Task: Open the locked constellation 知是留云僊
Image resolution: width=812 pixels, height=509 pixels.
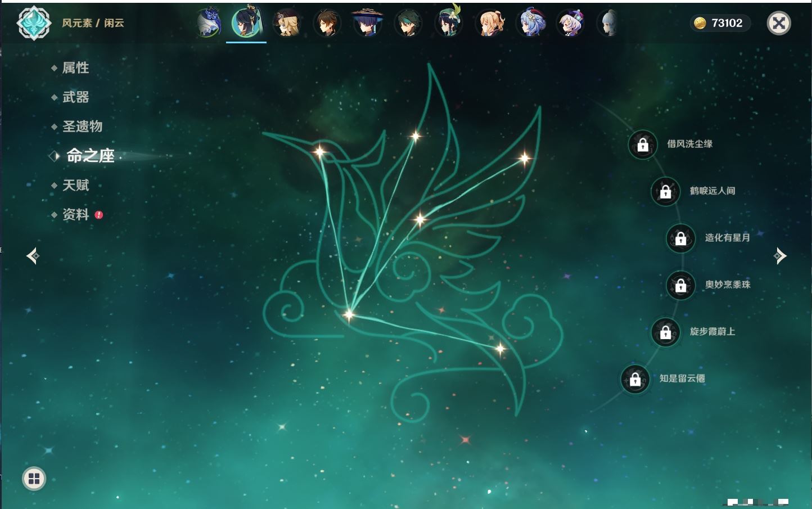Action: coord(635,379)
